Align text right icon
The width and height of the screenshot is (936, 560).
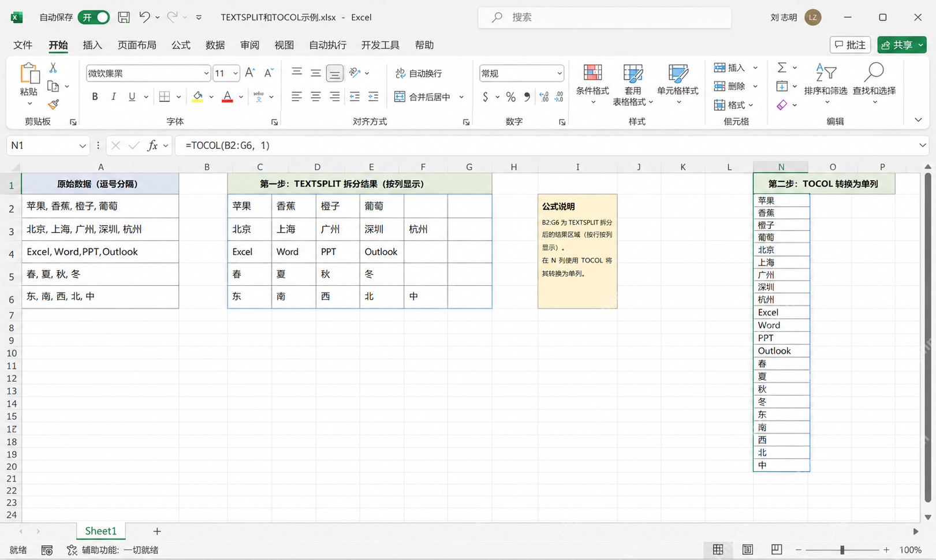(334, 96)
